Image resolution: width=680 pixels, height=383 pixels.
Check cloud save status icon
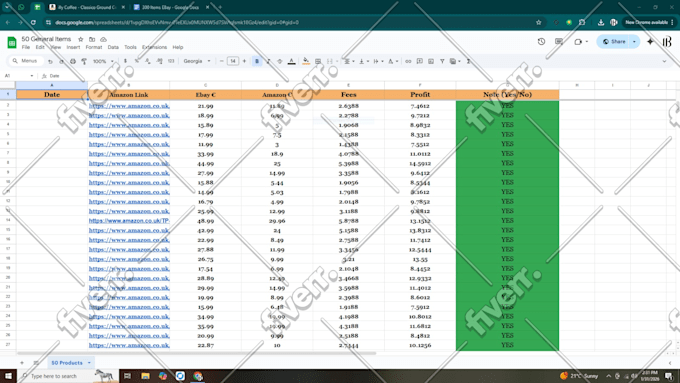(x=103, y=39)
